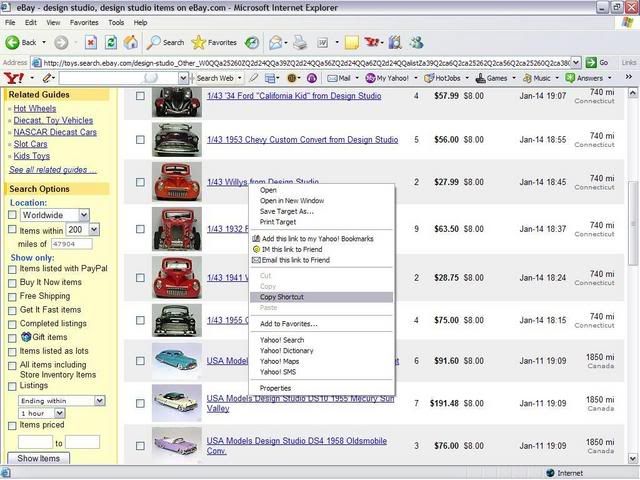Go to Home page icon
Screen dimensions: 640x480
tap(131, 42)
